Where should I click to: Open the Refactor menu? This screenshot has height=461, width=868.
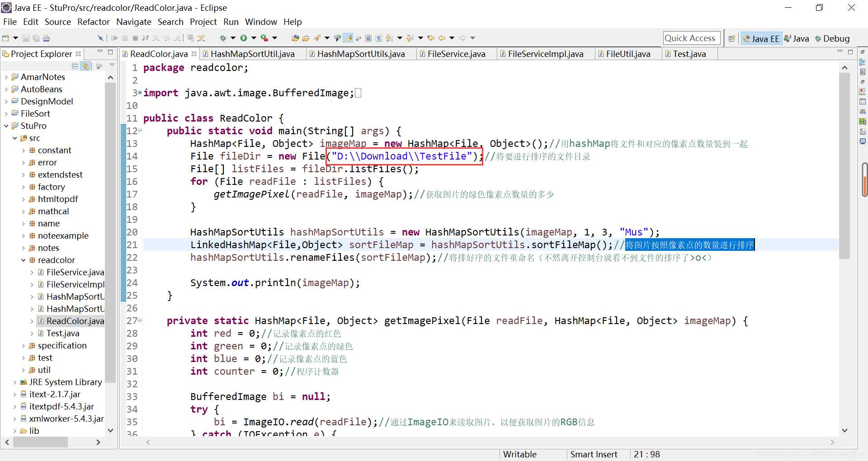click(93, 22)
